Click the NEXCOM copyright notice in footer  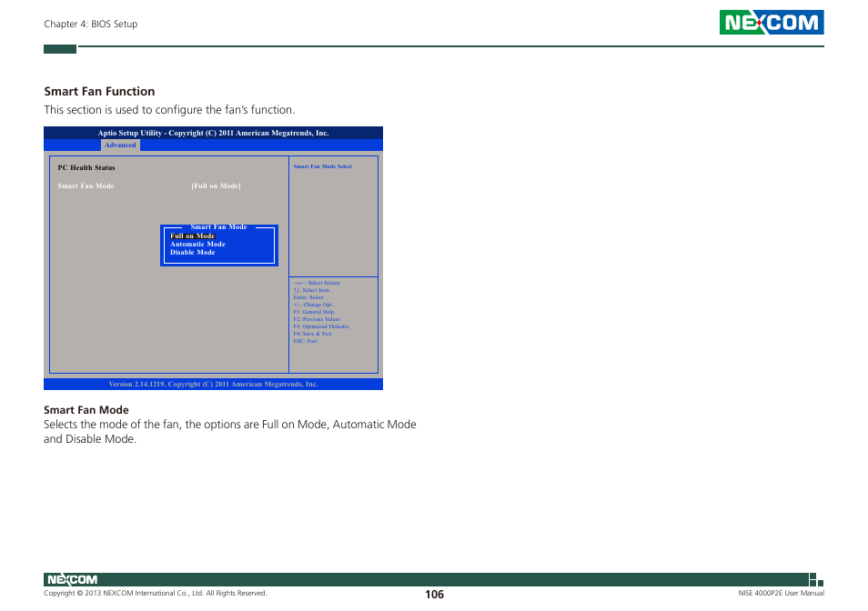(155, 594)
